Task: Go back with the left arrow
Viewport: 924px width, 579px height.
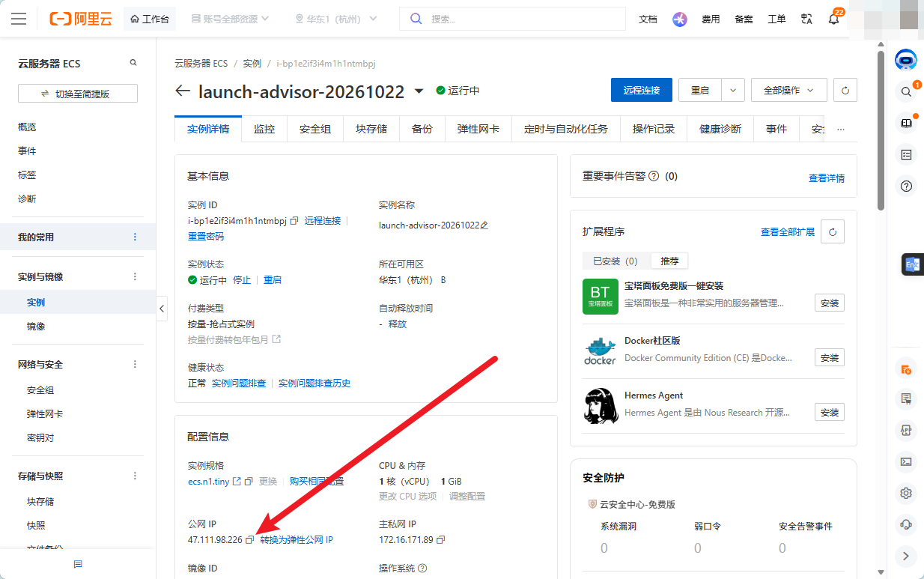Action: [x=183, y=91]
